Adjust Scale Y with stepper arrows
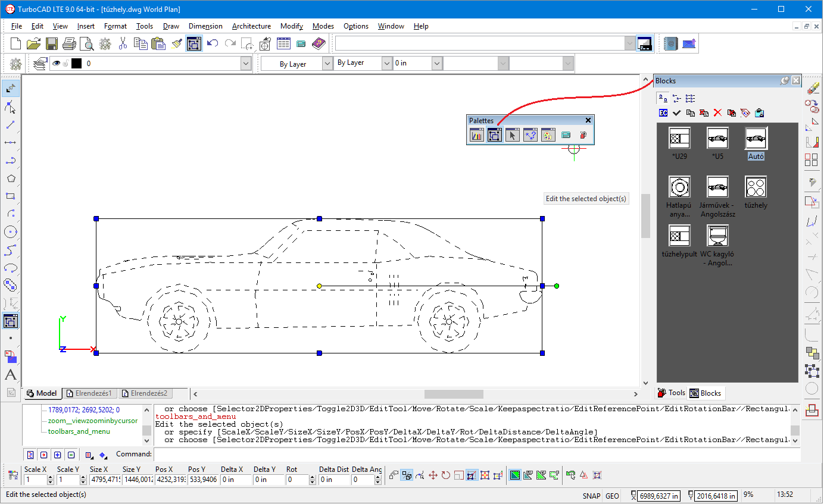Screen dimensions: 824x504 click(x=83, y=480)
